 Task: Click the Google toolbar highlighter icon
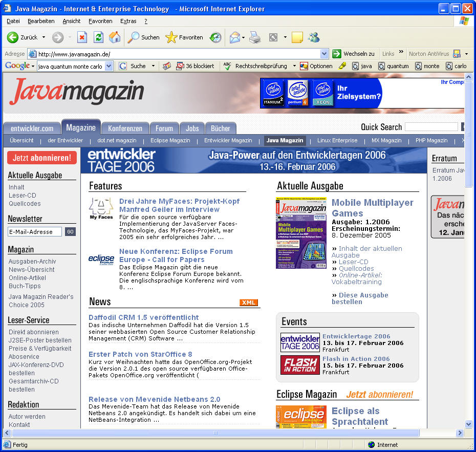[342, 66]
